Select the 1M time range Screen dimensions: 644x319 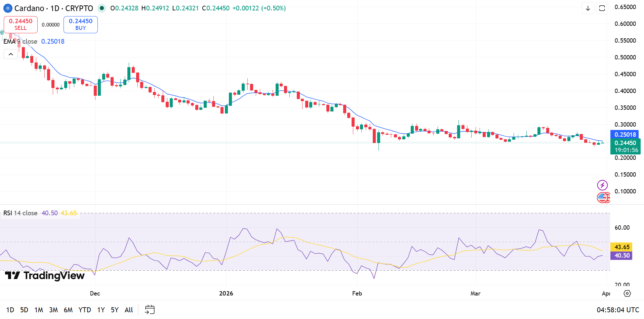click(x=39, y=310)
